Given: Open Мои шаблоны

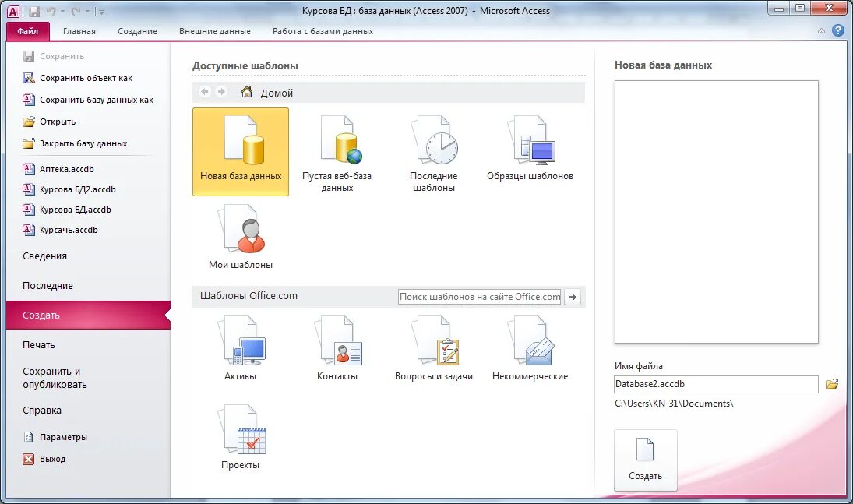Looking at the screenshot, I should pyautogui.click(x=241, y=236).
